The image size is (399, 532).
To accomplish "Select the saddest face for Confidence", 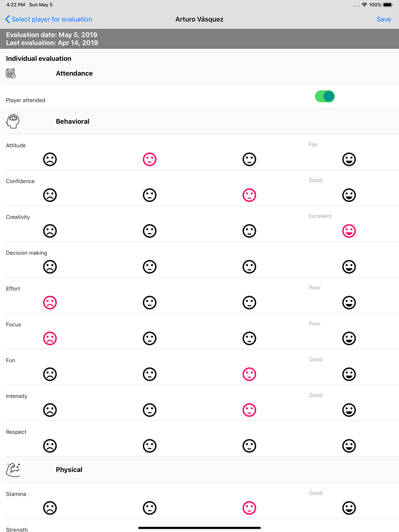I will pos(50,195).
